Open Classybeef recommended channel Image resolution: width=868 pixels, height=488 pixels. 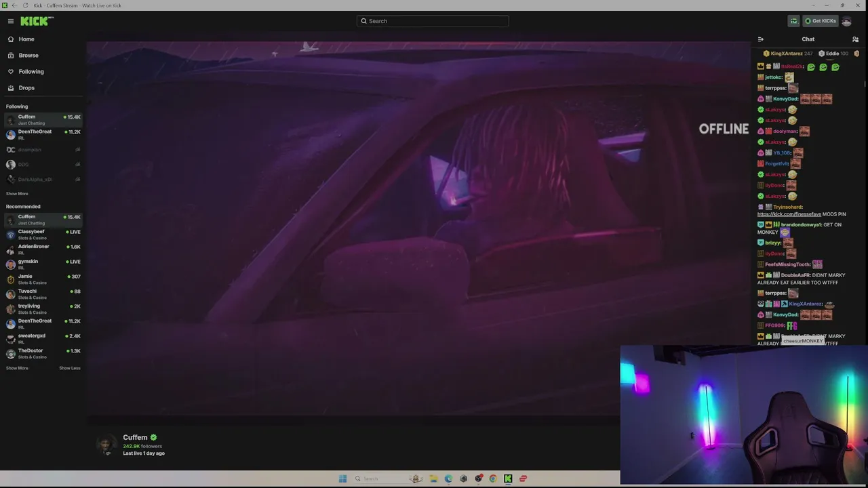pyautogui.click(x=43, y=235)
